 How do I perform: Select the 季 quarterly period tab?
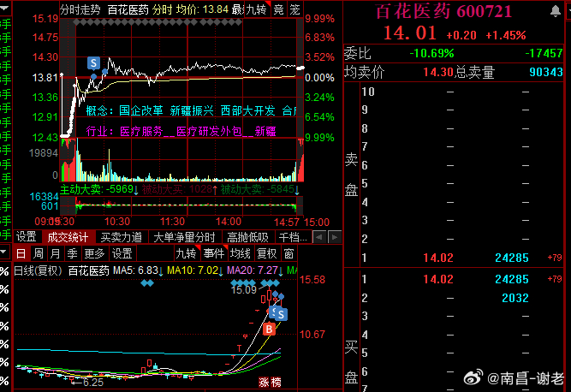pos(72,253)
